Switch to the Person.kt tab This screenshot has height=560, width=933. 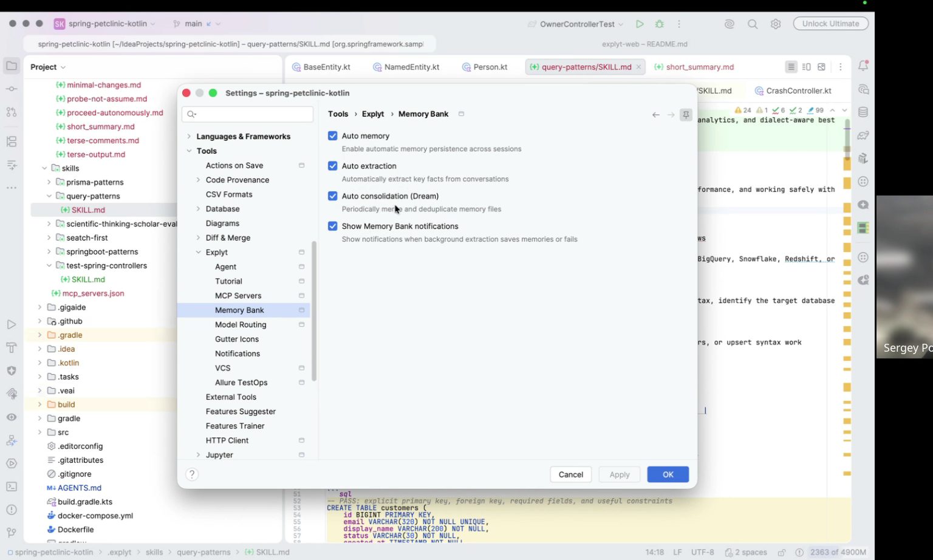click(484, 67)
